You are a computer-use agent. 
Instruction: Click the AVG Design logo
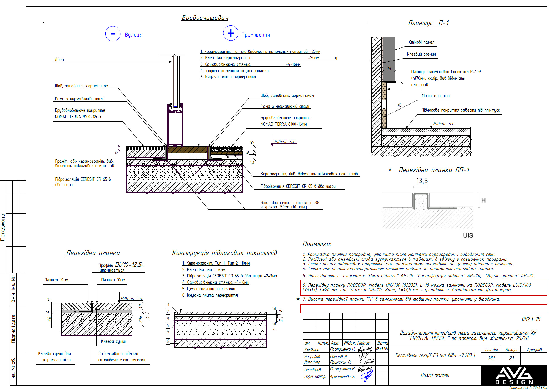[514, 375]
